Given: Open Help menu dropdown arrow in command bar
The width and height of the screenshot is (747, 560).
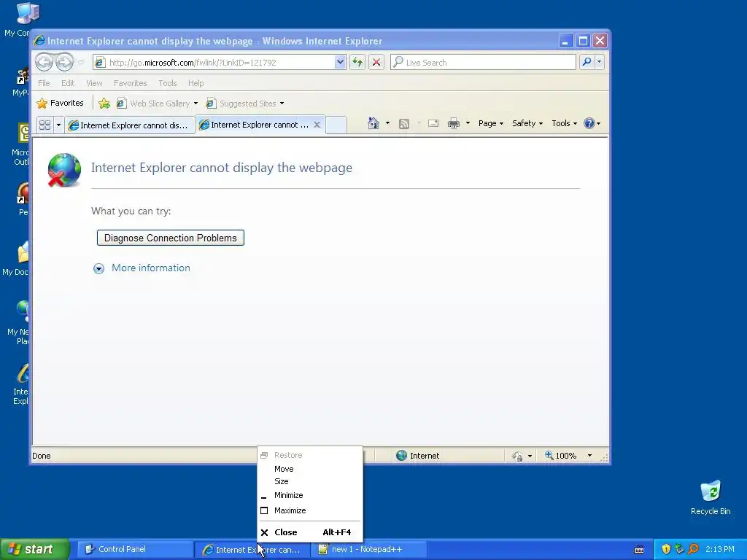Looking at the screenshot, I should 598,123.
